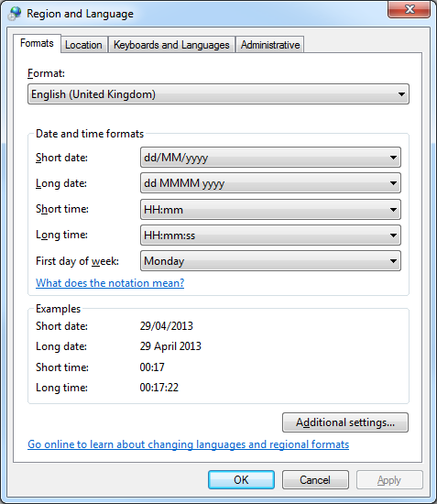This screenshot has width=437, height=504.
Task: Close the Region and Language dialog
Action: click(409, 9)
